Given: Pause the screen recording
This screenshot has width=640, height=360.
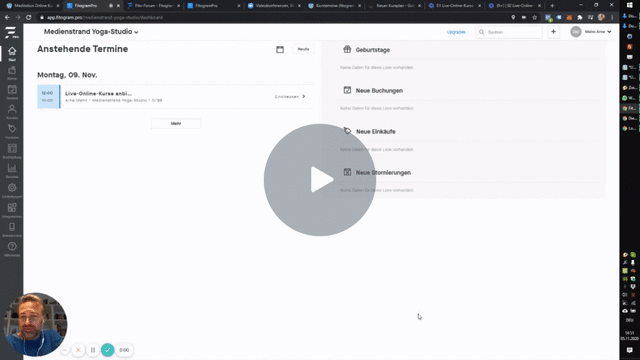Looking at the screenshot, I should pyautogui.click(x=93, y=350).
